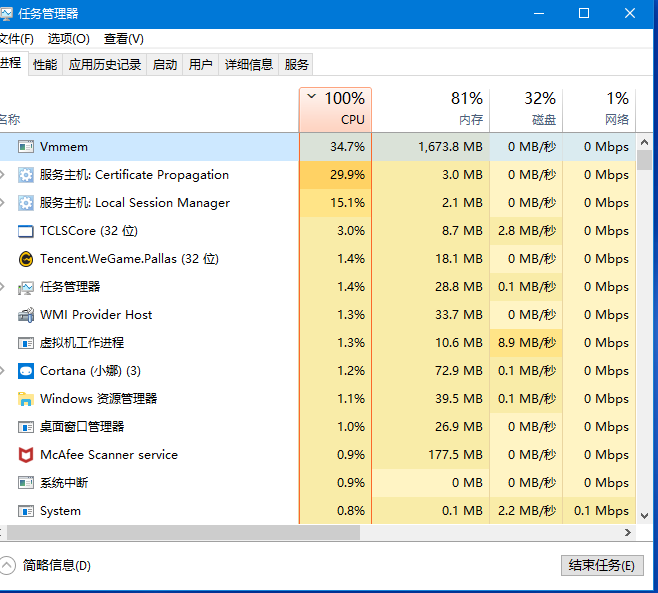Click the vertical scrollbar thumb
The width and height of the screenshot is (658, 593).
tap(645, 160)
